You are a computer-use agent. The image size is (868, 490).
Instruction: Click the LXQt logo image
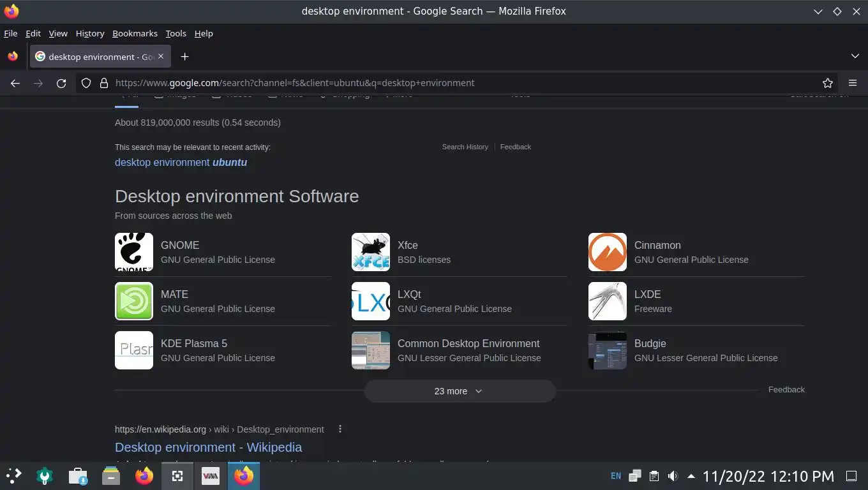pyautogui.click(x=371, y=301)
